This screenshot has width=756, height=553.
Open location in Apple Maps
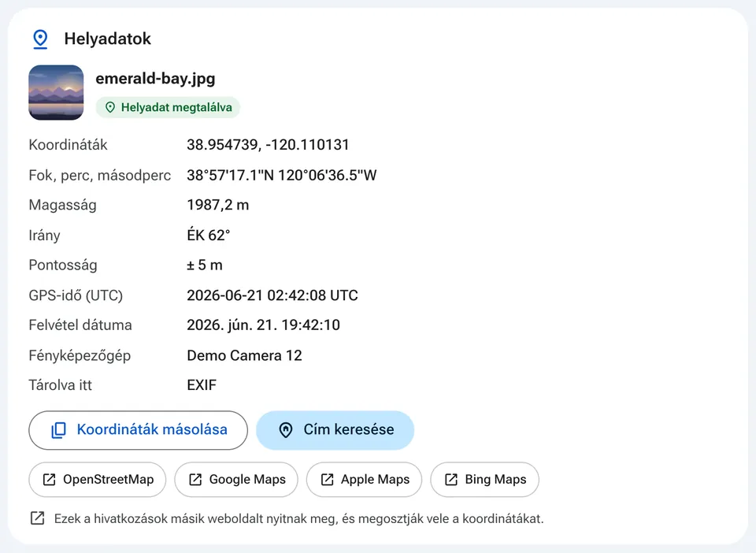(364, 480)
